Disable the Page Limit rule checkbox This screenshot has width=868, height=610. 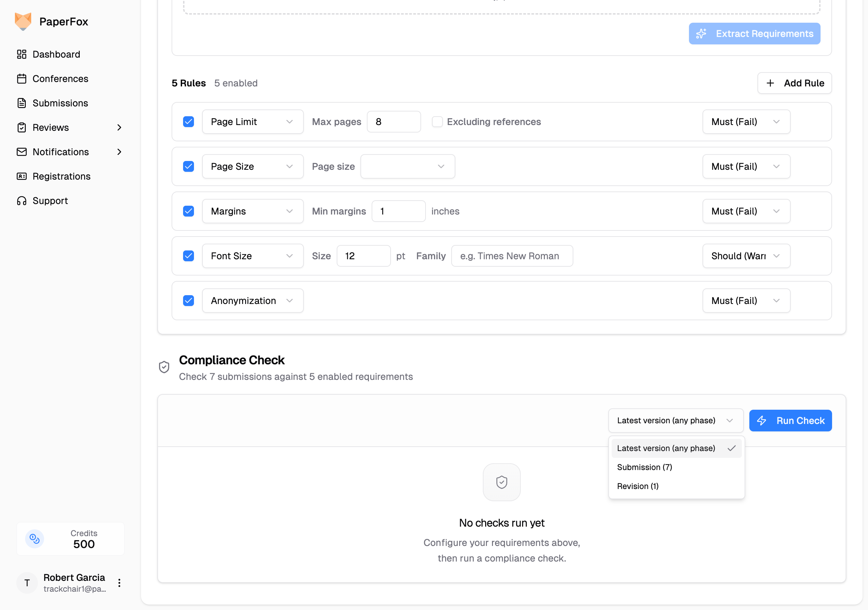[x=188, y=122]
